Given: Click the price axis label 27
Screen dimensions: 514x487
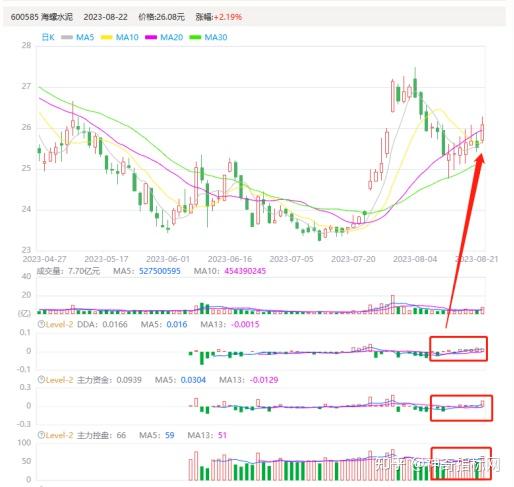Looking at the screenshot, I should (26, 86).
